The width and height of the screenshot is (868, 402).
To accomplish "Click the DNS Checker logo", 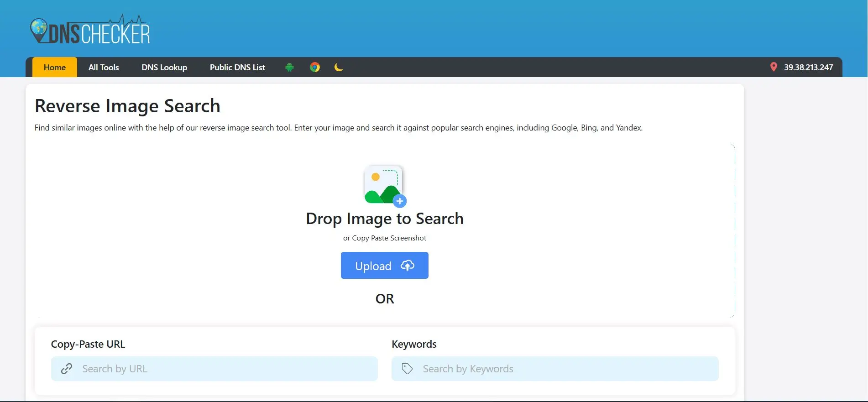I will pos(90,30).
